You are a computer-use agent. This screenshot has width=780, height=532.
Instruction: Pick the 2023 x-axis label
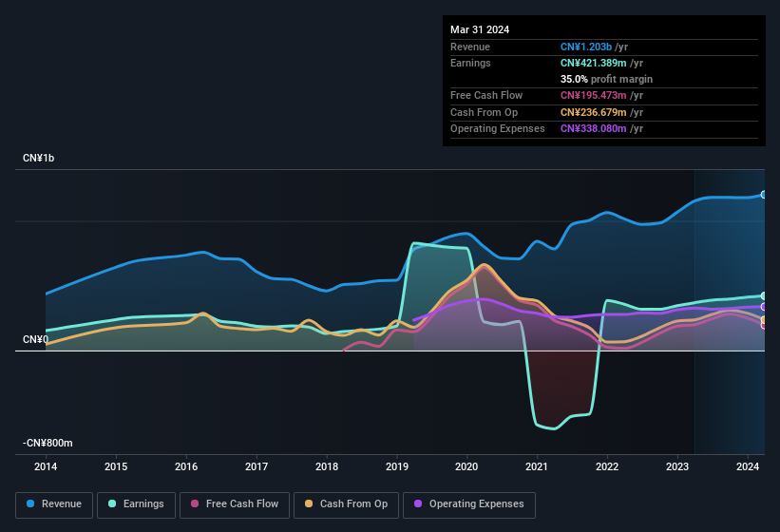click(x=677, y=466)
